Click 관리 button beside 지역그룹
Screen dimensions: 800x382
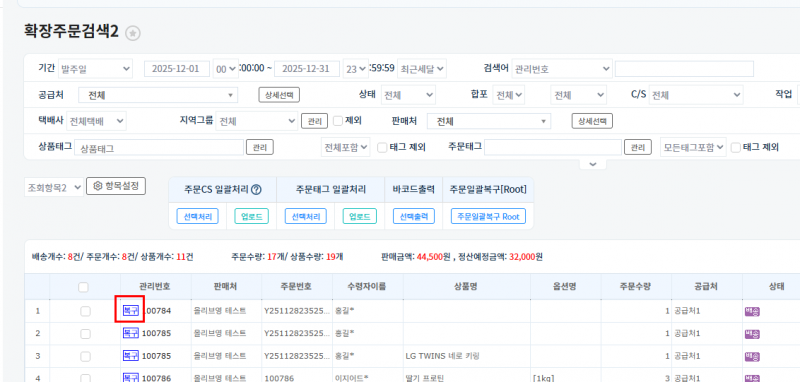315,121
